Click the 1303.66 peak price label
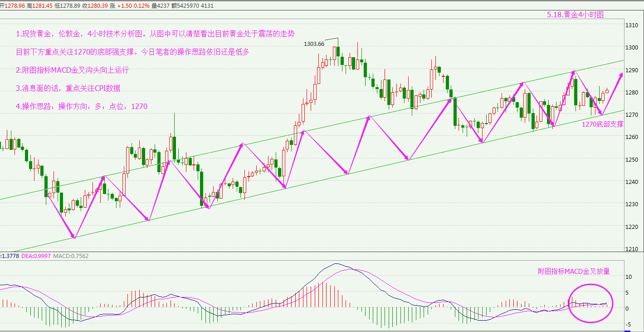644x332 pixels. 315,44
